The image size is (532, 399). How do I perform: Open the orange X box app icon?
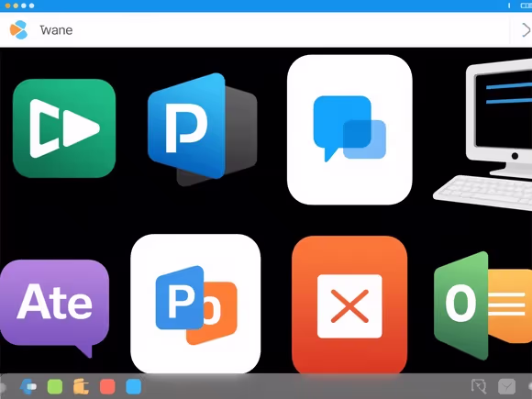(349, 305)
